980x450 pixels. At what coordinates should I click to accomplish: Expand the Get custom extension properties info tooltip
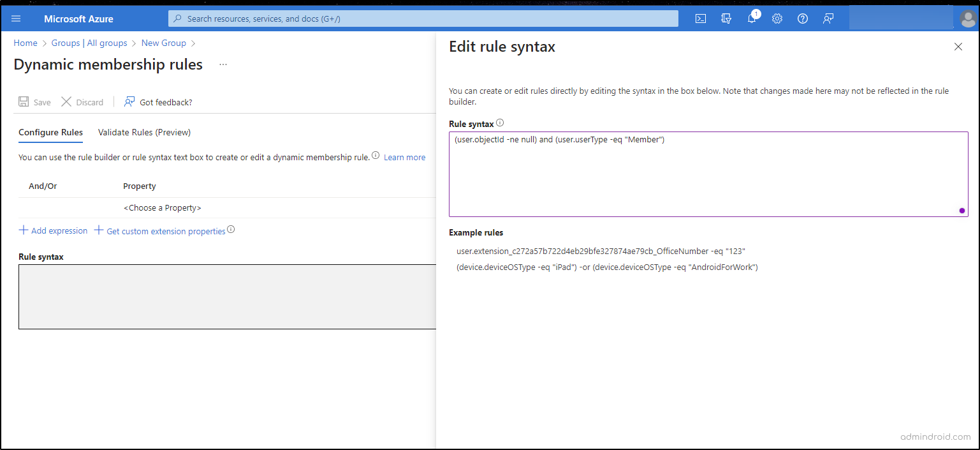point(231,228)
